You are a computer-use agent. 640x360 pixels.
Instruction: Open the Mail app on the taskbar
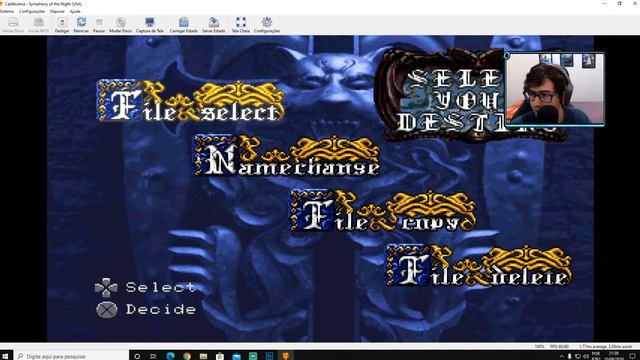pos(236,356)
